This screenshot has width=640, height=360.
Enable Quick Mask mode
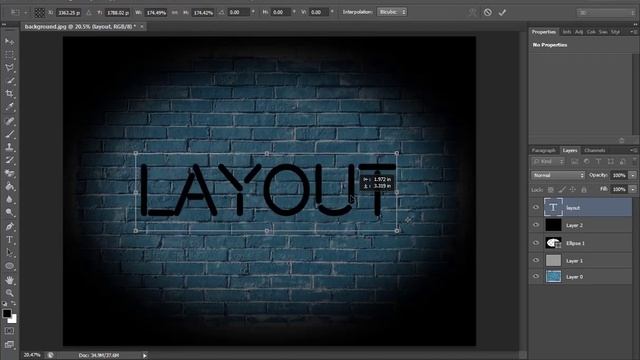[x=9, y=331]
